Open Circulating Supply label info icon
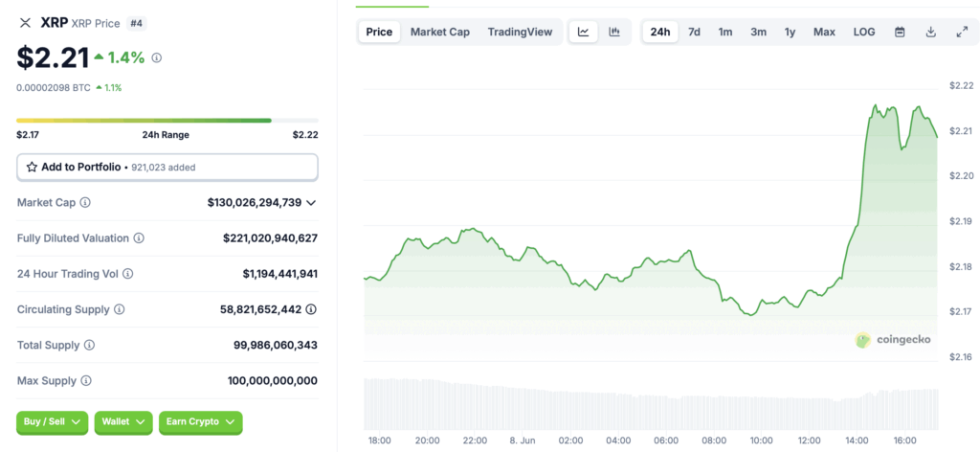This screenshot has width=980, height=452. (120, 309)
